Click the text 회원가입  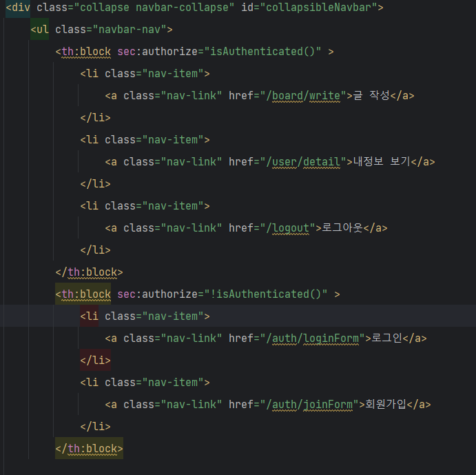pyautogui.click(x=386, y=404)
